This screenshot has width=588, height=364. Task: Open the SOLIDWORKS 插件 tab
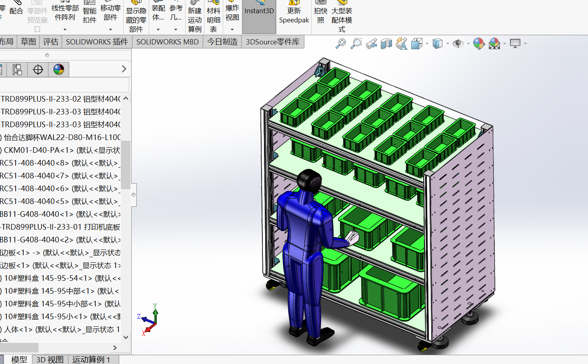(97, 42)
